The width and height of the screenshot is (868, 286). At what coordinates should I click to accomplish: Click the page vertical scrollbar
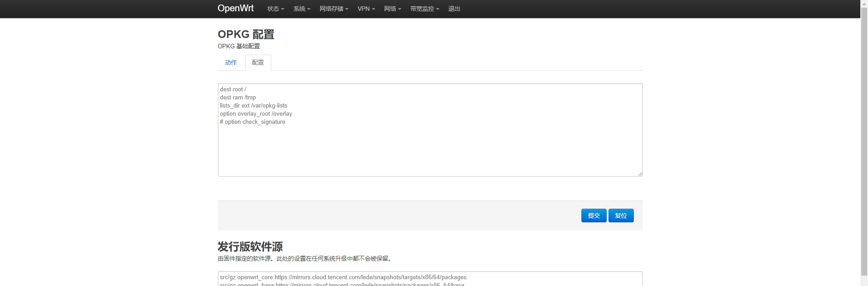point(864,145)
